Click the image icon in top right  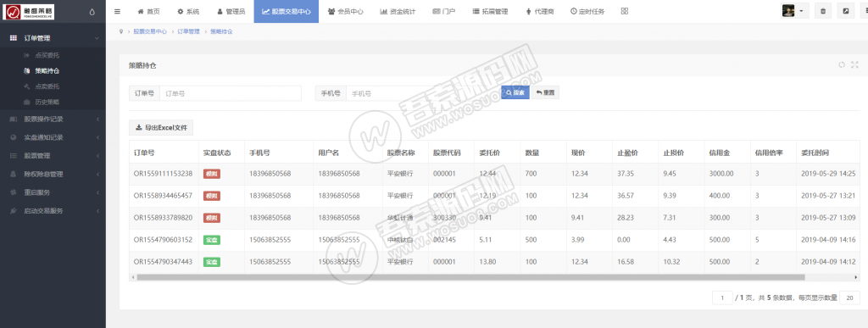(x=845, y=11)
